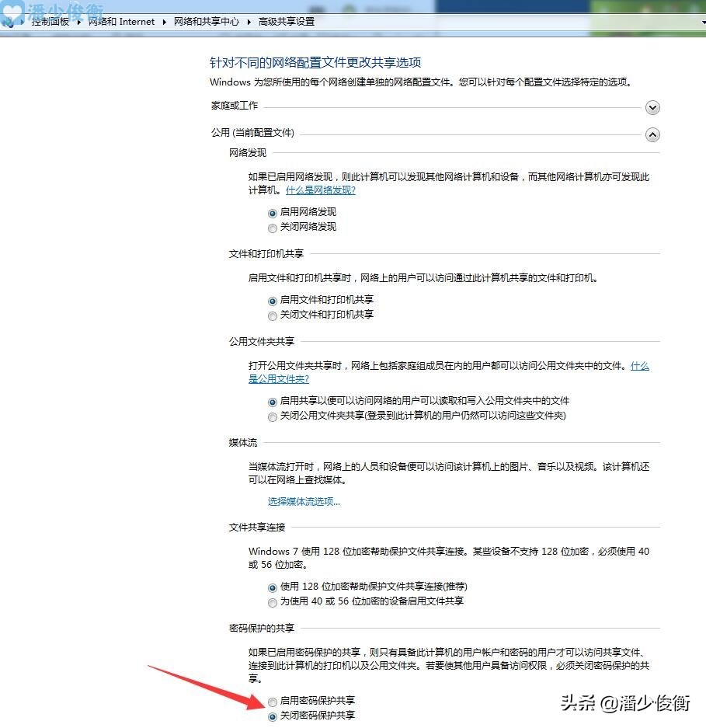Collapse the 公用(当前配置文件) section
The width and height of the screenshot is (706, 728).
tap(652, 134)
